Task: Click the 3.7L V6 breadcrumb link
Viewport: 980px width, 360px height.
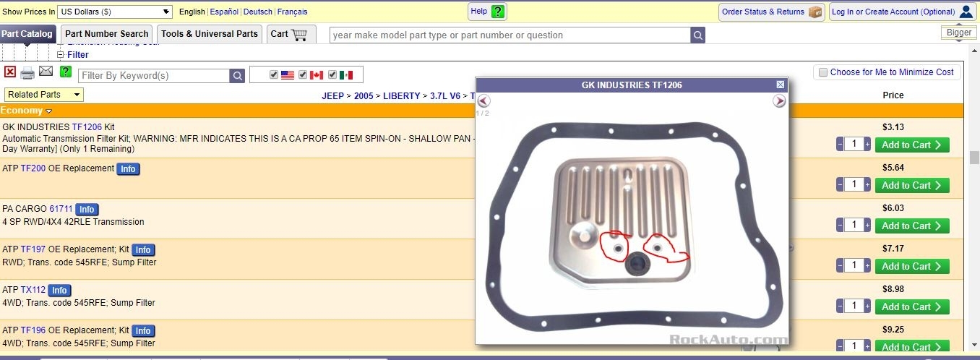Action: [444, 96]
